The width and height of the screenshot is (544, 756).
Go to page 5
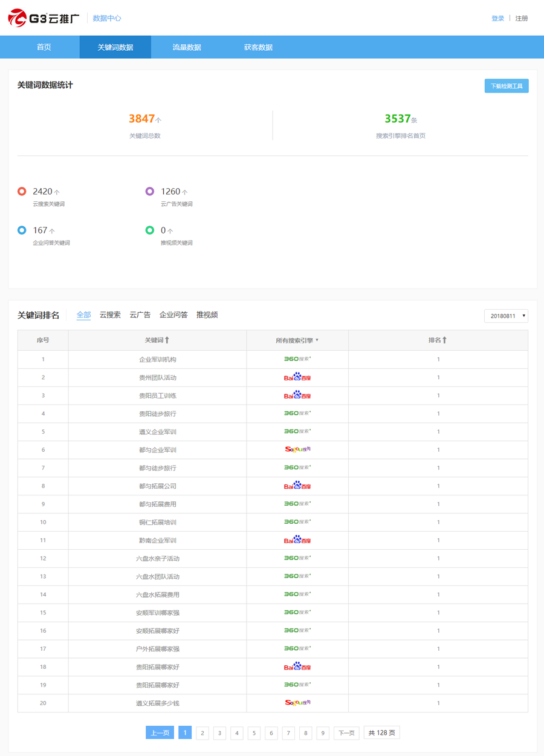pos(254,733)
